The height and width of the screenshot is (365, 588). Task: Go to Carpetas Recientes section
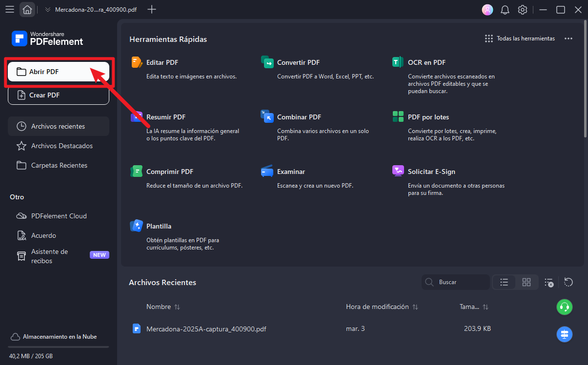pos(59,165)
